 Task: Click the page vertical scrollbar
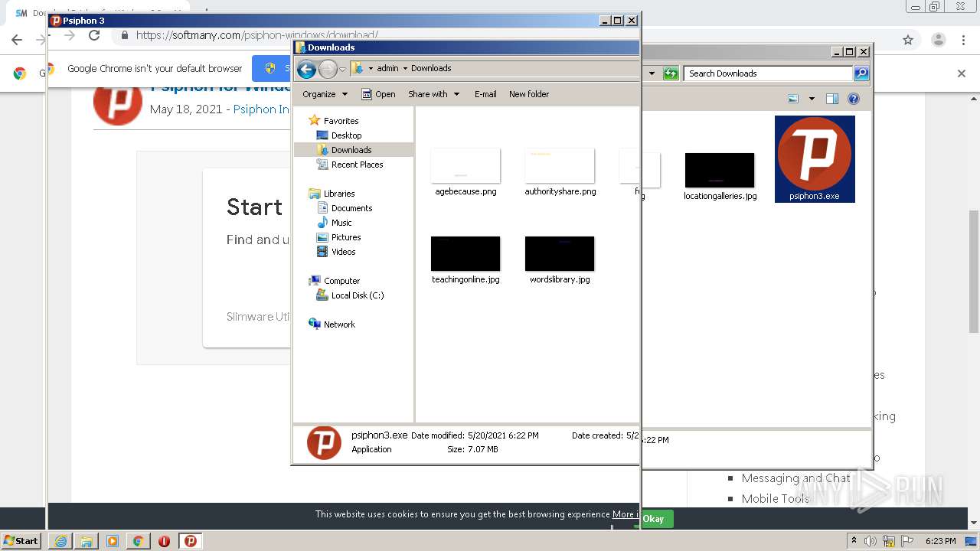(x=974, y=272)
